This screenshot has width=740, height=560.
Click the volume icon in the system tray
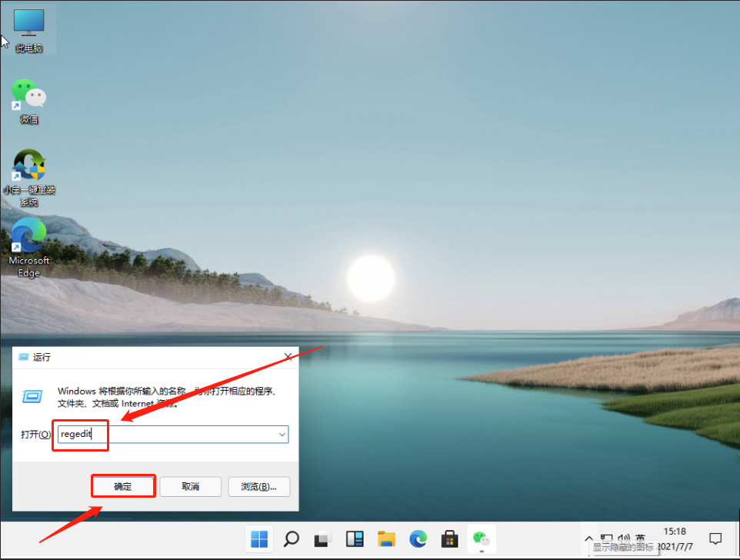click(624, 538)
